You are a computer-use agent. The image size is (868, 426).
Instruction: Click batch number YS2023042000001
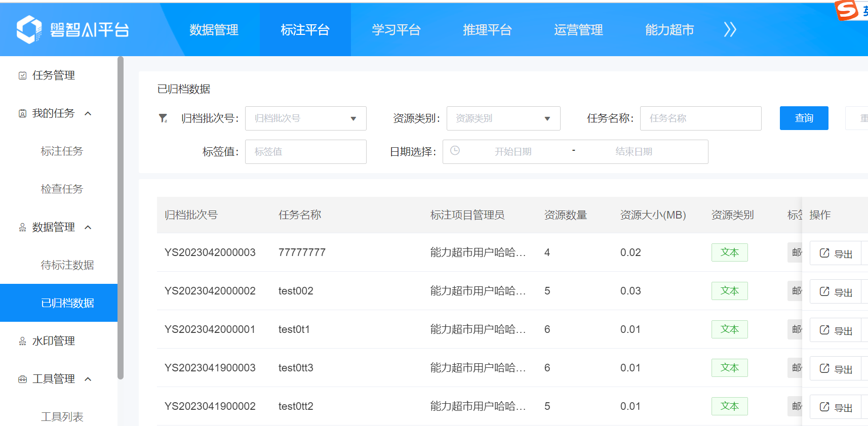[x=210, y=329]
